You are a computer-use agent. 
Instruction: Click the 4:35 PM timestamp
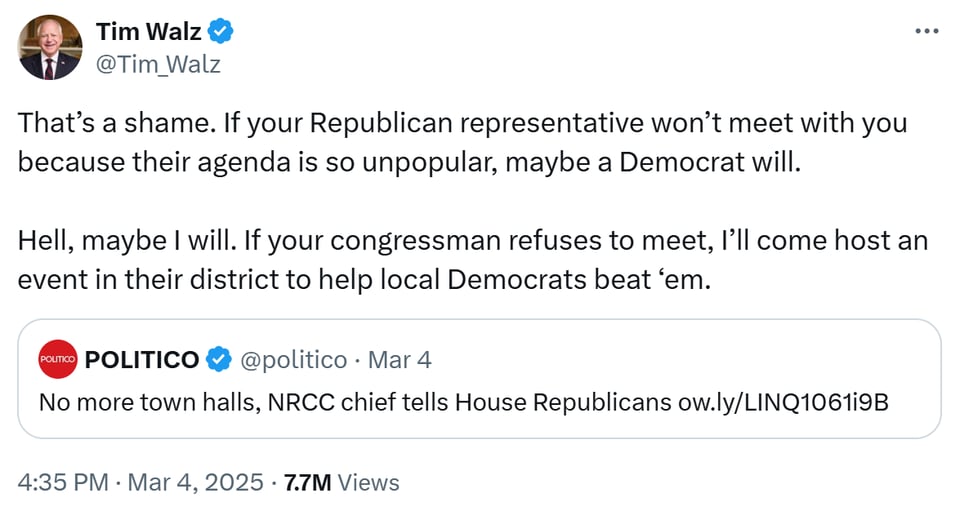[x=62, y=482]
